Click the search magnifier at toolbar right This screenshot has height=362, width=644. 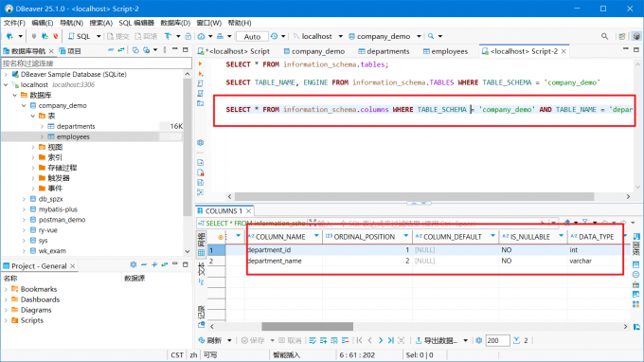[x=604, y=36]
